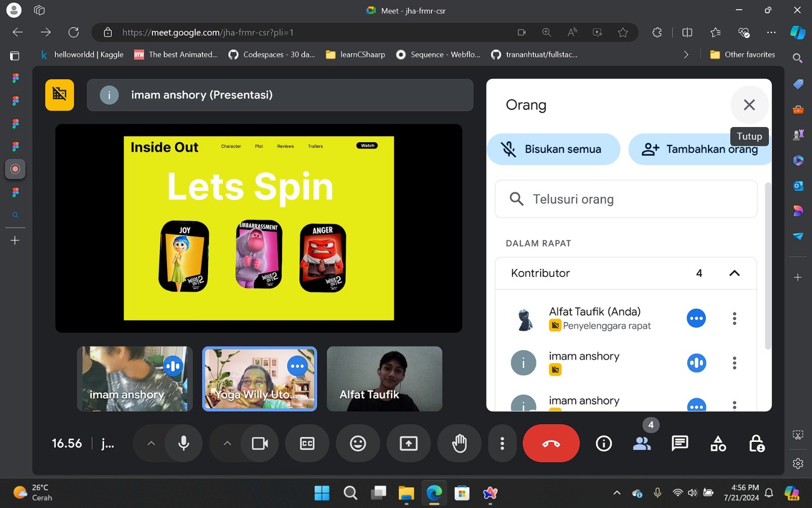Click the present screen (share) button
The image size is (812, 508).
409,443
